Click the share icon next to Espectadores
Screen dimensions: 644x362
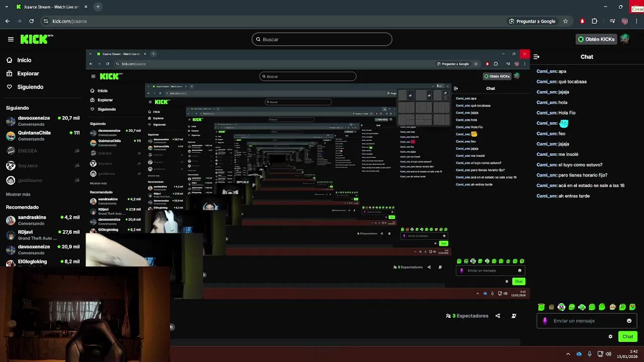(x=498, y=316)
